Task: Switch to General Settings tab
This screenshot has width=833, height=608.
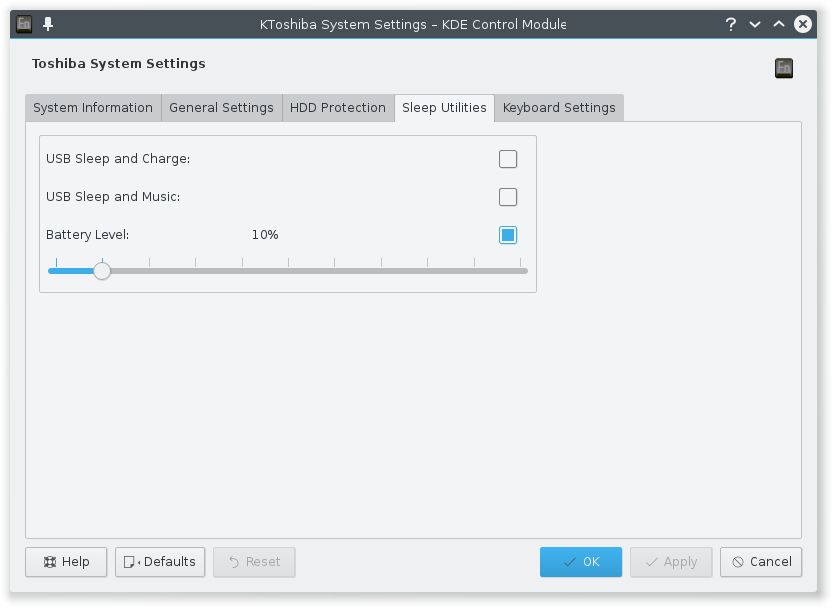Action: coord(222,108)
